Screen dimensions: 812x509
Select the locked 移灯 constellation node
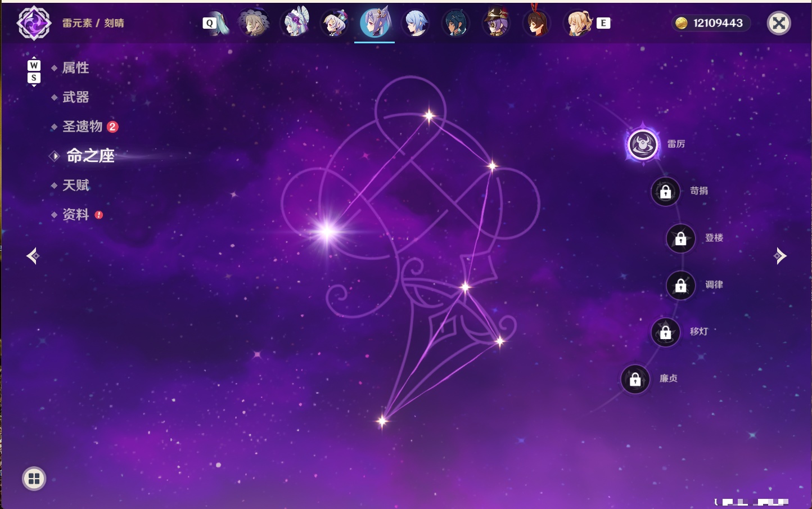[x=666, y=332]
